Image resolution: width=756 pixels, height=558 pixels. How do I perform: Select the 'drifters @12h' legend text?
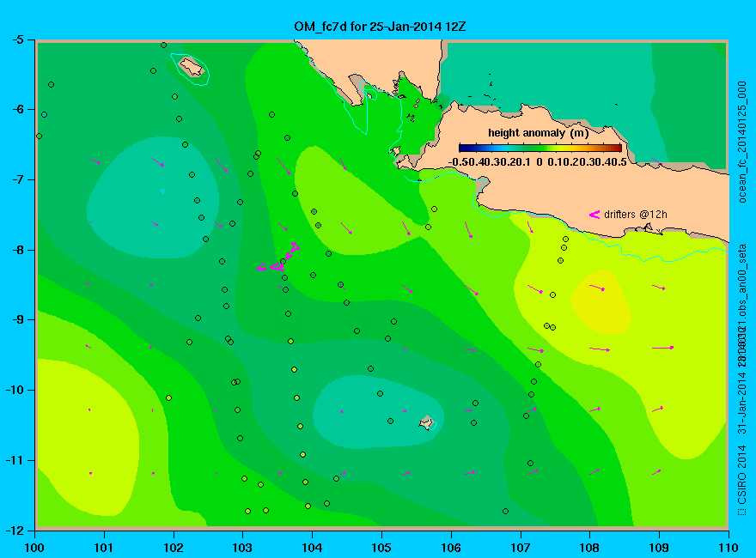(x=636, y=215)
